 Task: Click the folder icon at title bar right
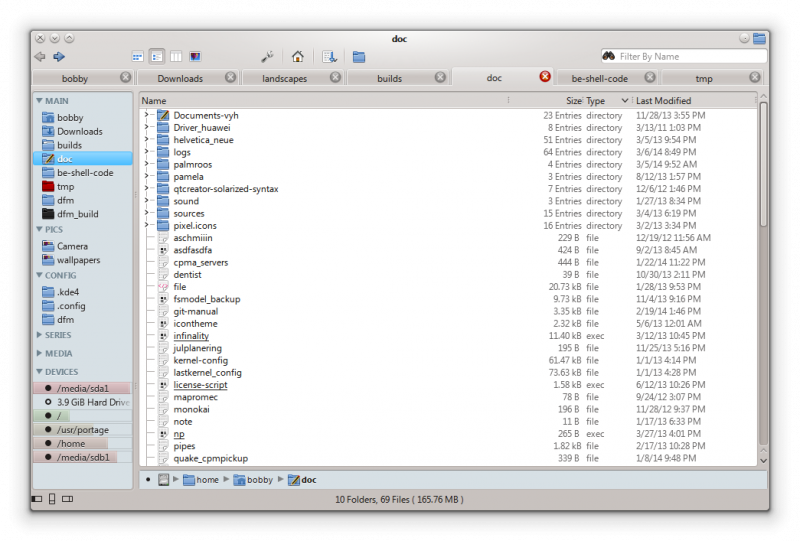(x=759, y=38)
